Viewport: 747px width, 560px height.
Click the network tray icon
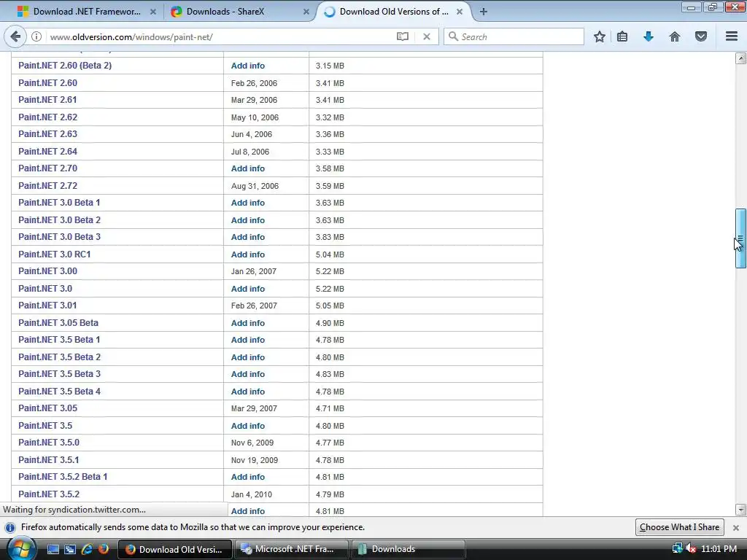point(678,548)
